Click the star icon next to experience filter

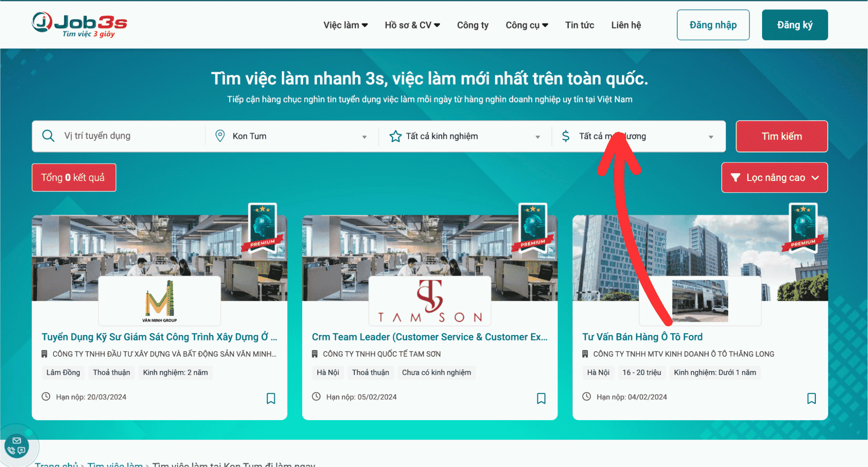pos(396,136)
